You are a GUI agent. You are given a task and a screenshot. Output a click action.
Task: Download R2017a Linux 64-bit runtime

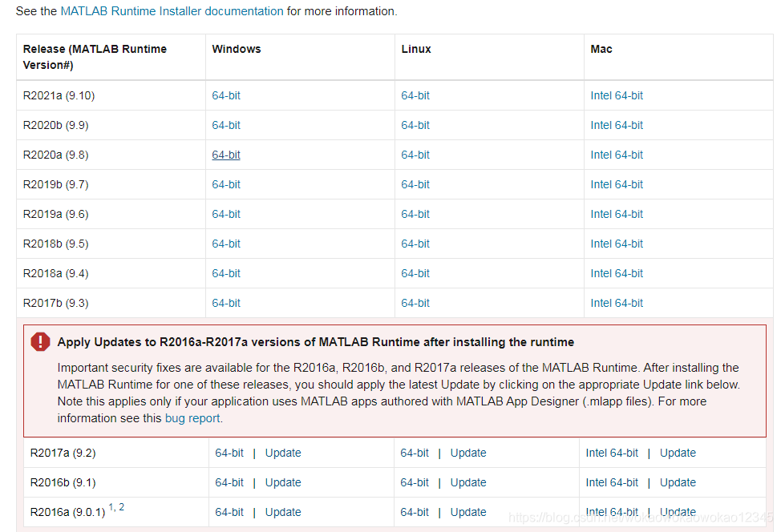point(415,453)
